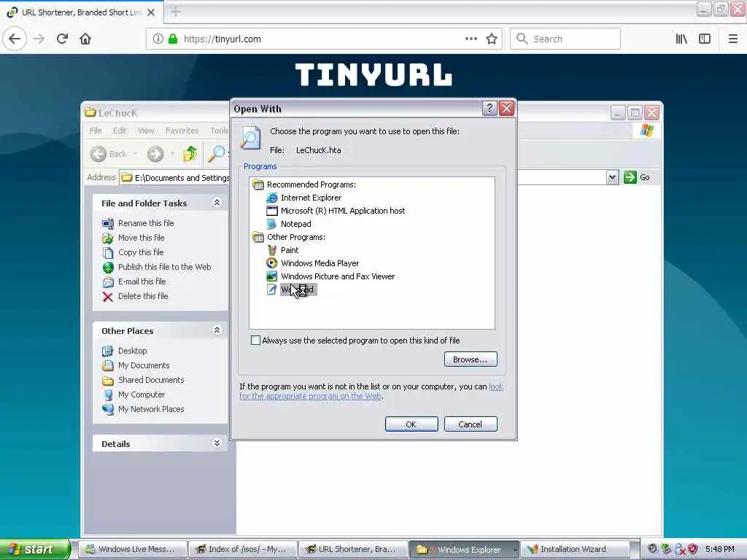Image resolution: width=747 pixels, height=560 pixels.
Task: Click the Internet Explorer icon in list
Action: click(x=272, y=198)
